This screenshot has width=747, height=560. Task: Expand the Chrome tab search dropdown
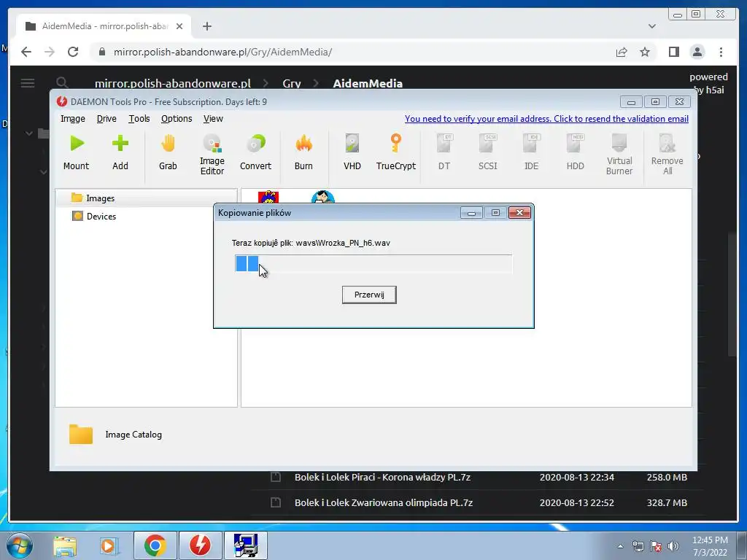pyautogui.click(x=651, y=26)
